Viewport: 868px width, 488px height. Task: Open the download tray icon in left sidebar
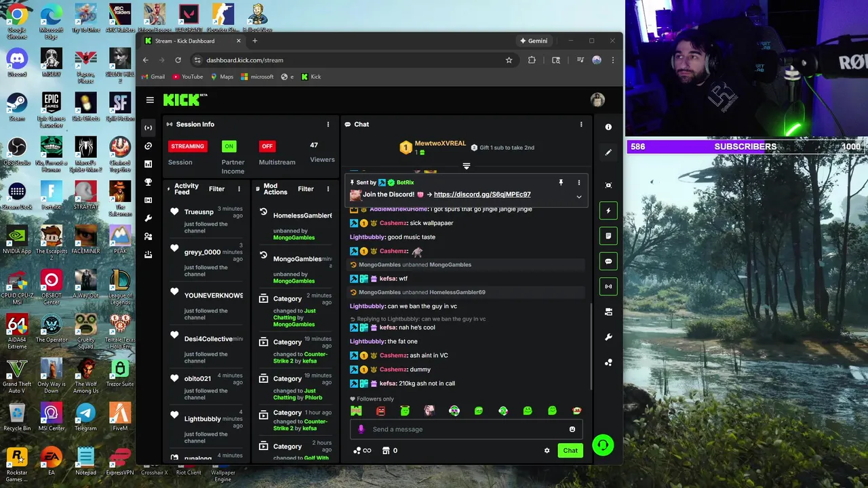point(149,255)
